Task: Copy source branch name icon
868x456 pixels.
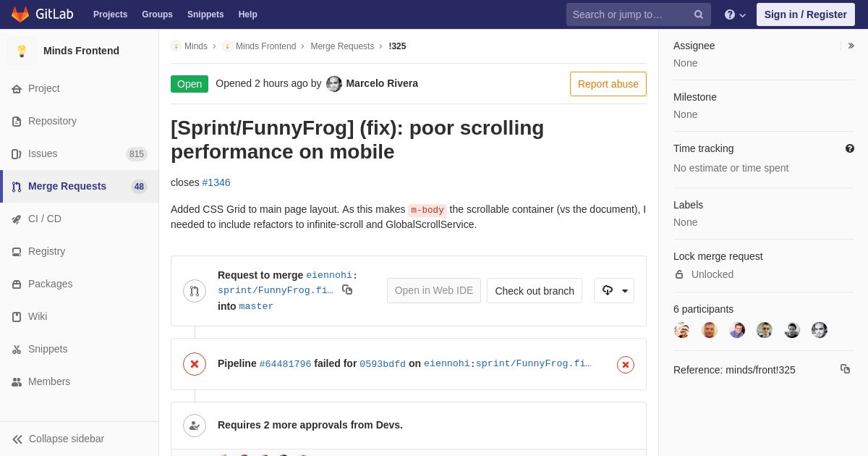Action: (x=347, y=290)
